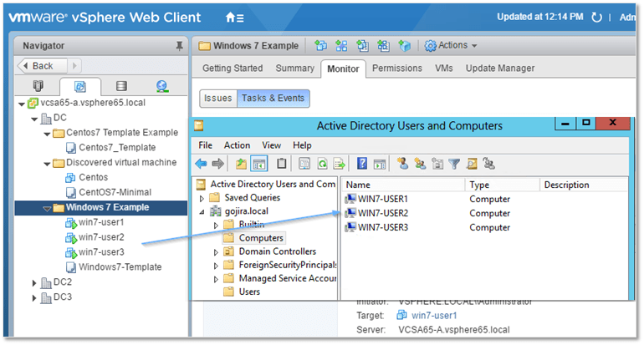Go up one level in Active Directory
644x345 pixels.
tap(241, 164)
